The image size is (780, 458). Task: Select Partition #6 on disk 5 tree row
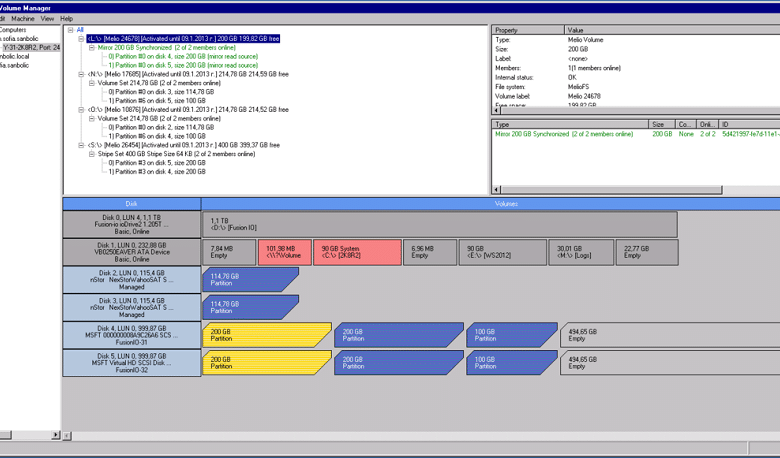[x=157, y=100]
